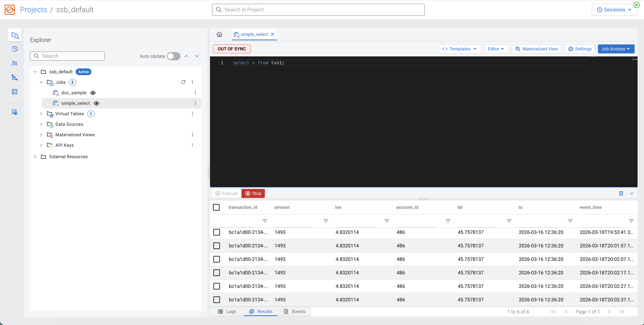Collapse the ssb_default project tree node
The image size is (644, 325).
coord(35,72)
